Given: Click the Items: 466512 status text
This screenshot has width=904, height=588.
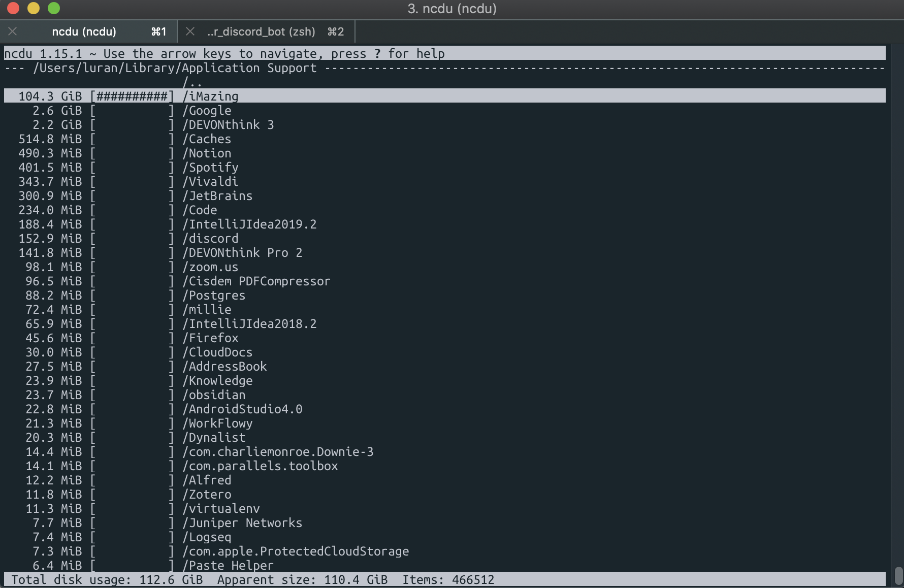Looking at the screenshot, I should (448, 579).
